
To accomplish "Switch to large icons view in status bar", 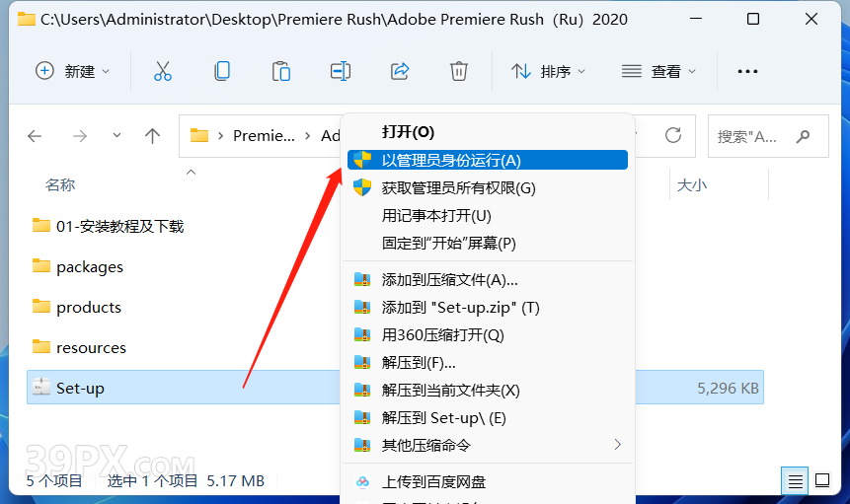I will pyautogui.click(x=822, y=480).
